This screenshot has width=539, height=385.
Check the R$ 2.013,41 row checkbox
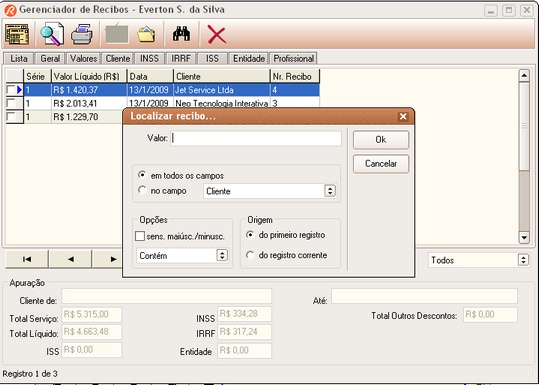pyautogui.click(x=11, y=103)
